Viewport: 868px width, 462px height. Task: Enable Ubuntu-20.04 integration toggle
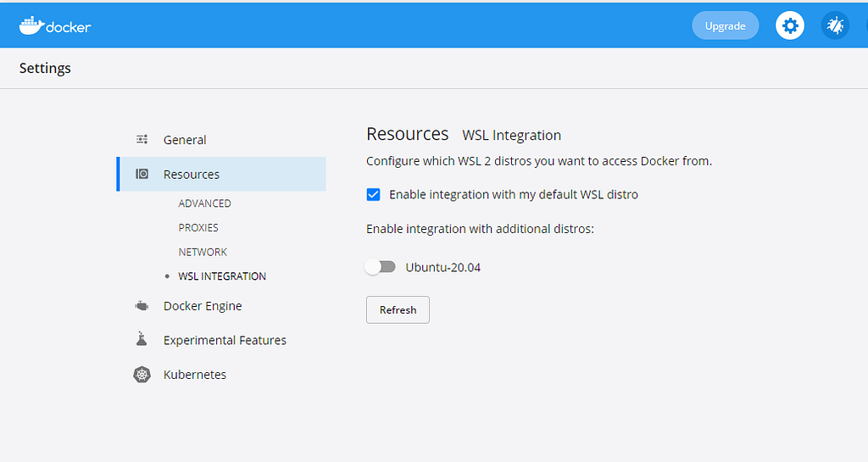coord(381,267)
